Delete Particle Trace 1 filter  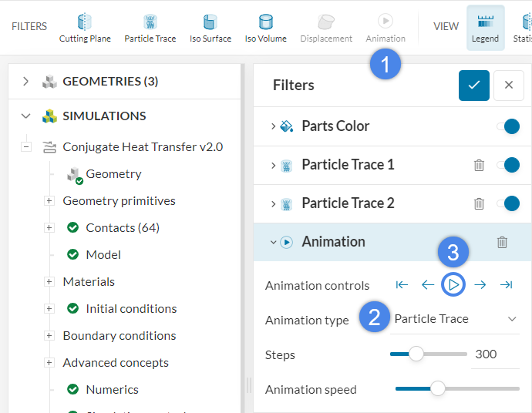tap(479, 165)
